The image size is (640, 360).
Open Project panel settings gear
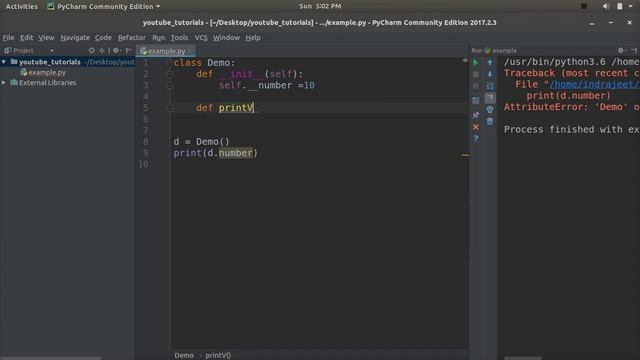(116, 51)
